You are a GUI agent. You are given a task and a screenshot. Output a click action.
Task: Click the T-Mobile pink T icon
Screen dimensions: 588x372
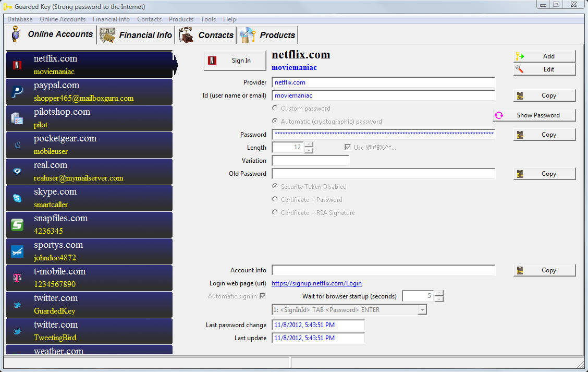coord(17,278)
